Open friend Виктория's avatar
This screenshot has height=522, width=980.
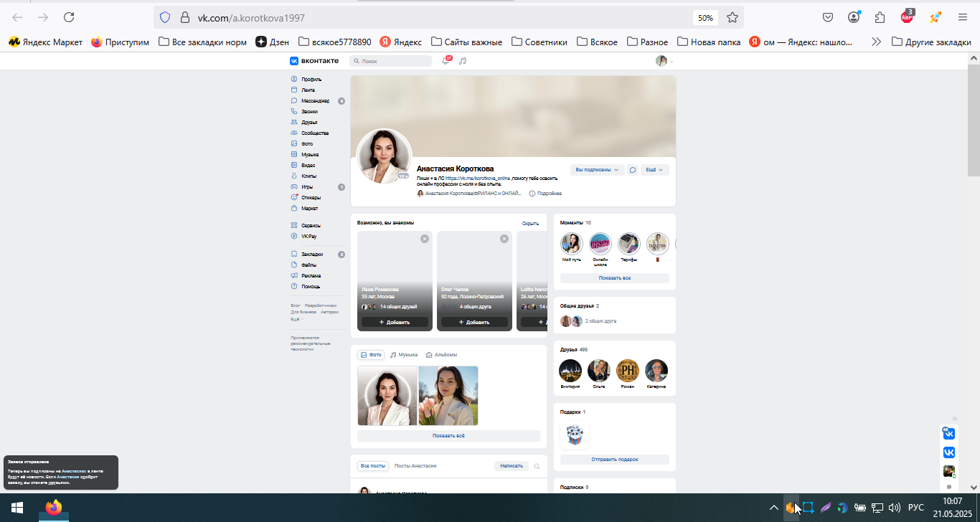point(570,371)
